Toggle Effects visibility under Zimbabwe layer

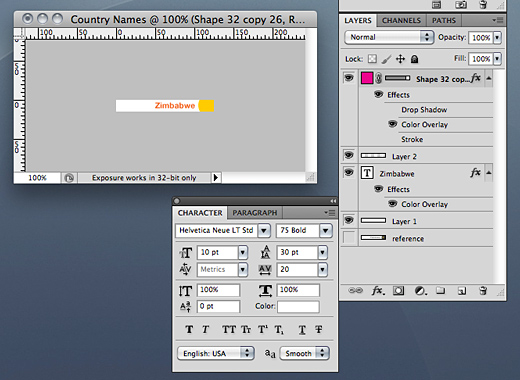click(x=378, y=189)
